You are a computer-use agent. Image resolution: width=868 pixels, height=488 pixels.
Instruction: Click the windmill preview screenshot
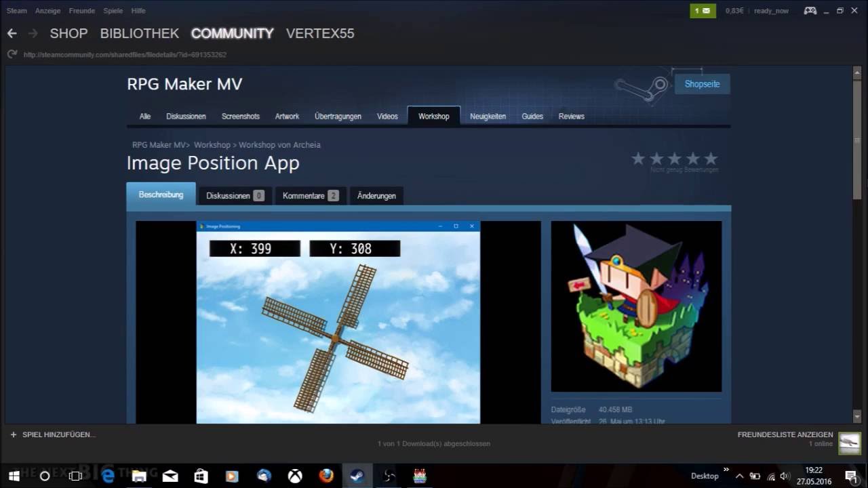[x=338, y=322]
